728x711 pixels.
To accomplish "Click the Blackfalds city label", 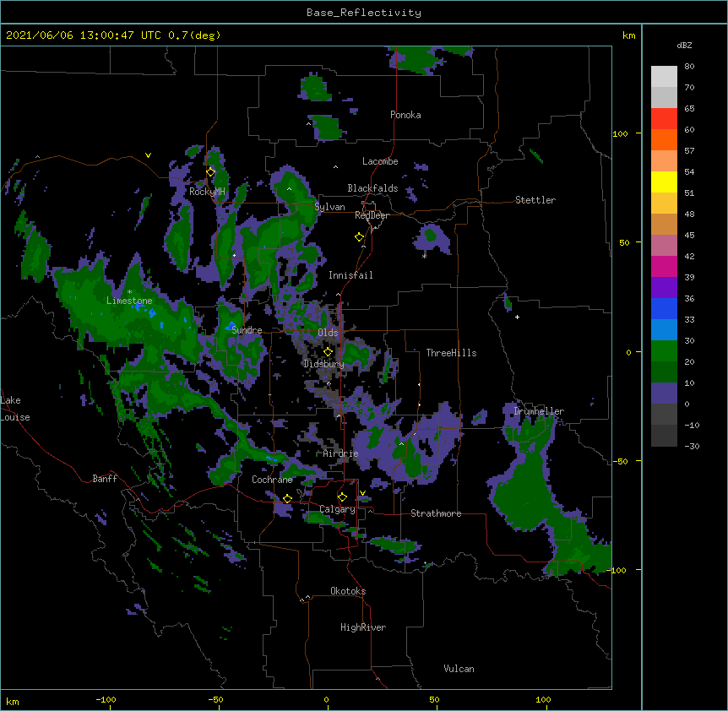I will [x=372, y=188].
